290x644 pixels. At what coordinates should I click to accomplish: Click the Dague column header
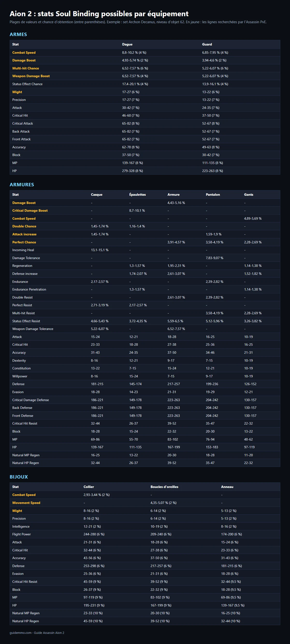point(127,44)
